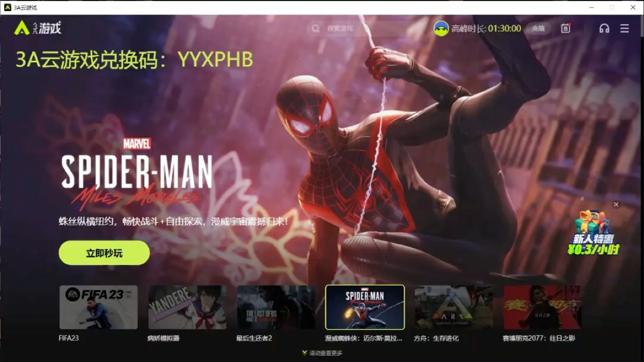
Task: Open the customer service headset icon
Action: pos(604,28)
